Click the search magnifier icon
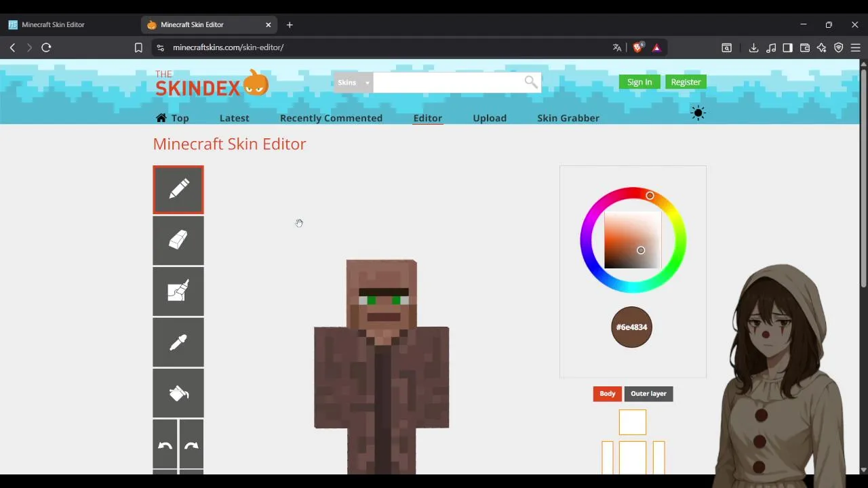 pyautogui.click(x=531, y=82)
